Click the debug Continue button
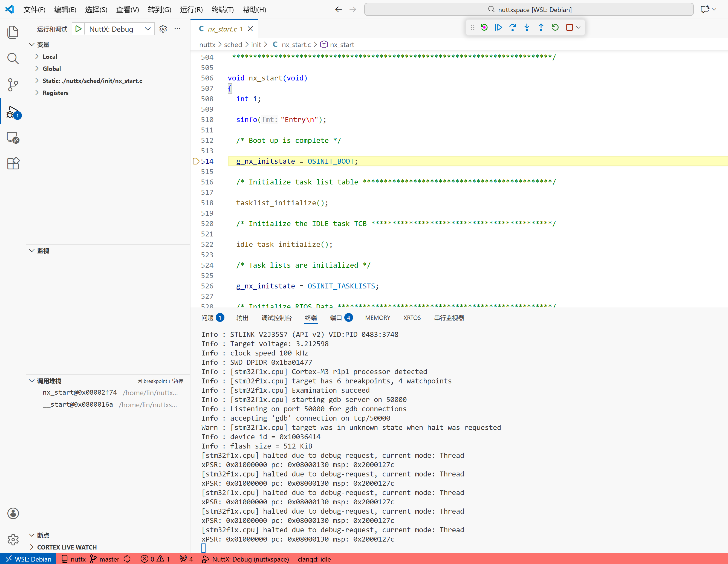Image resolution: width=728 pixels, height=564 pixels. [498, 28]
